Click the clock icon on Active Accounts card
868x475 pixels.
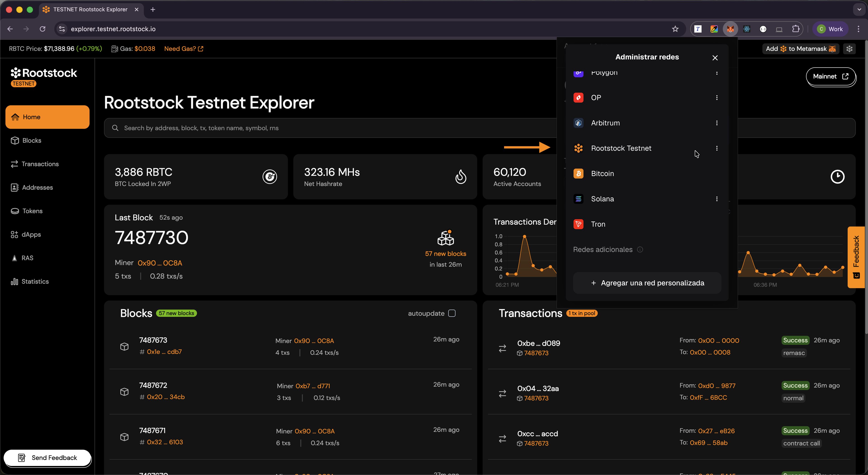(x=838, y=176)
